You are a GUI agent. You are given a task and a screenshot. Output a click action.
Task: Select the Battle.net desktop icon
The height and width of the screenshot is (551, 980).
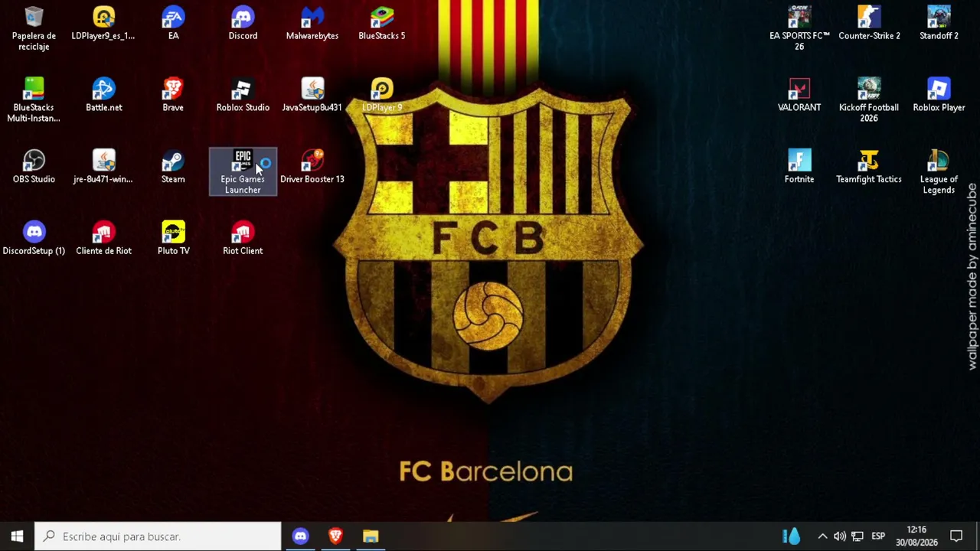103,95
